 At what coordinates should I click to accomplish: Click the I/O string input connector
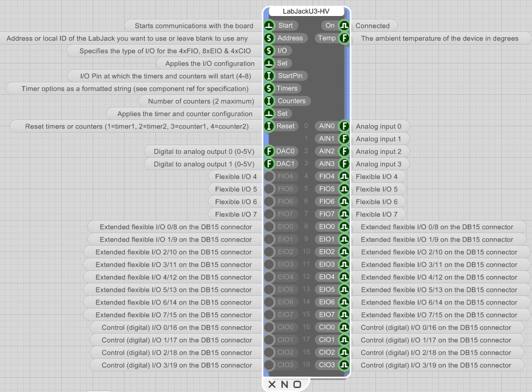pos(269,50)
